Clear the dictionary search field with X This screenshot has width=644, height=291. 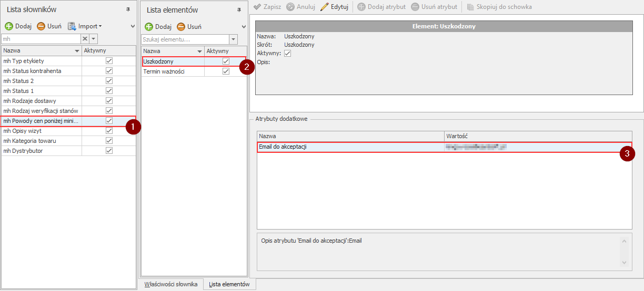(84, 39)
